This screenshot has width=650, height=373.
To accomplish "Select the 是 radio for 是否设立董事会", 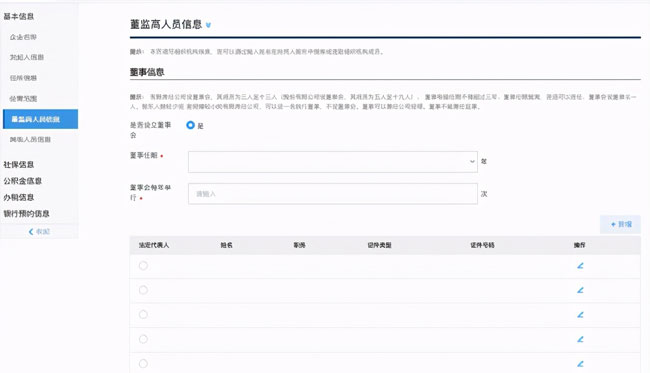I will pos(190,125).
